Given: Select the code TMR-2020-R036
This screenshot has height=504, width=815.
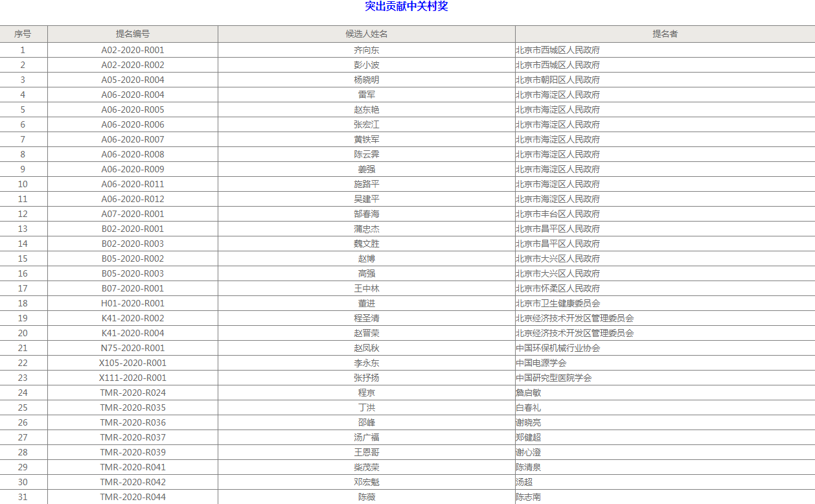Looking at the screenshot, I should click(133, 422).
